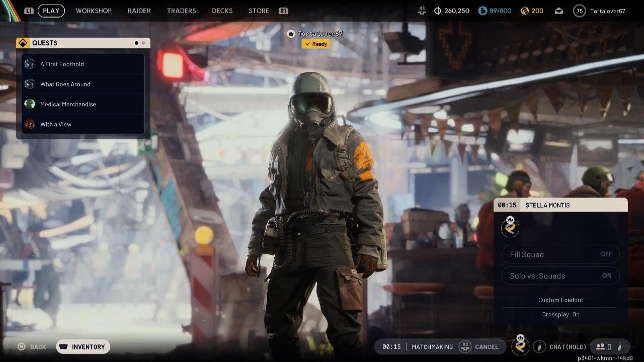Click the MATCHMAKING status label
The width and height of the screenshot is (644, 362).
point(432,347)
